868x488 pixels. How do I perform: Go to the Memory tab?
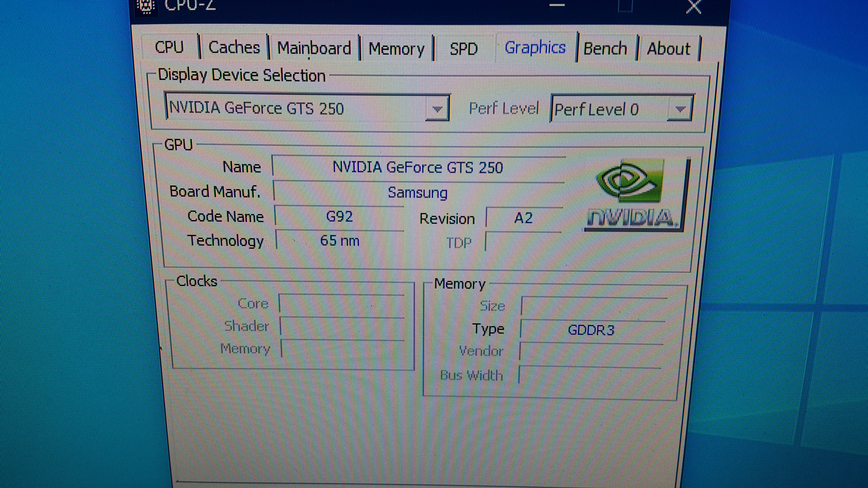click(x=396, y=49)
